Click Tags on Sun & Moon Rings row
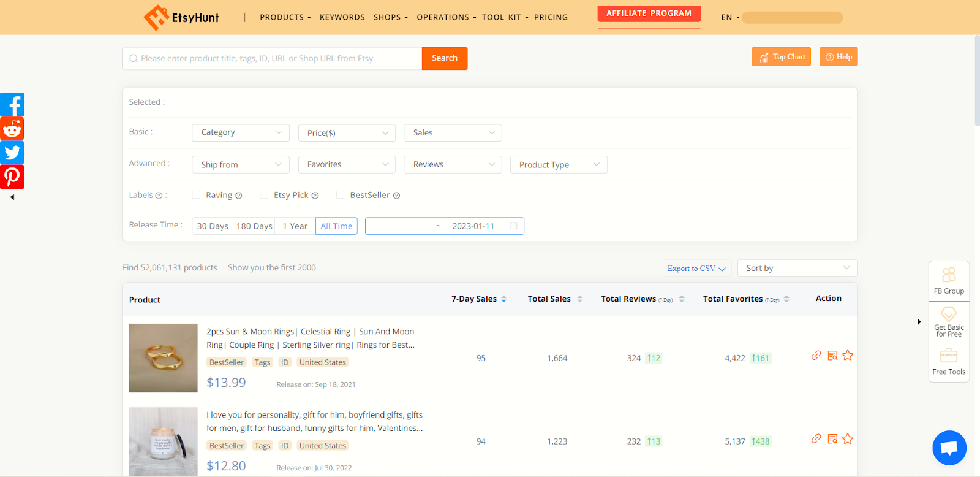 (x=262, y=362)
